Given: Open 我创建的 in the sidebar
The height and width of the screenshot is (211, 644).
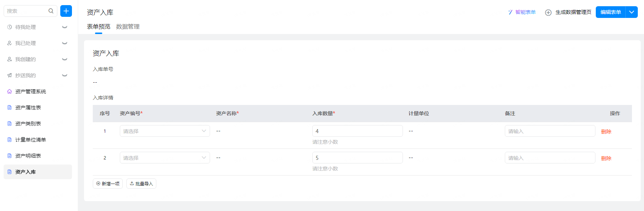Looking at the screenshot, I should click(x=26, y=59).
